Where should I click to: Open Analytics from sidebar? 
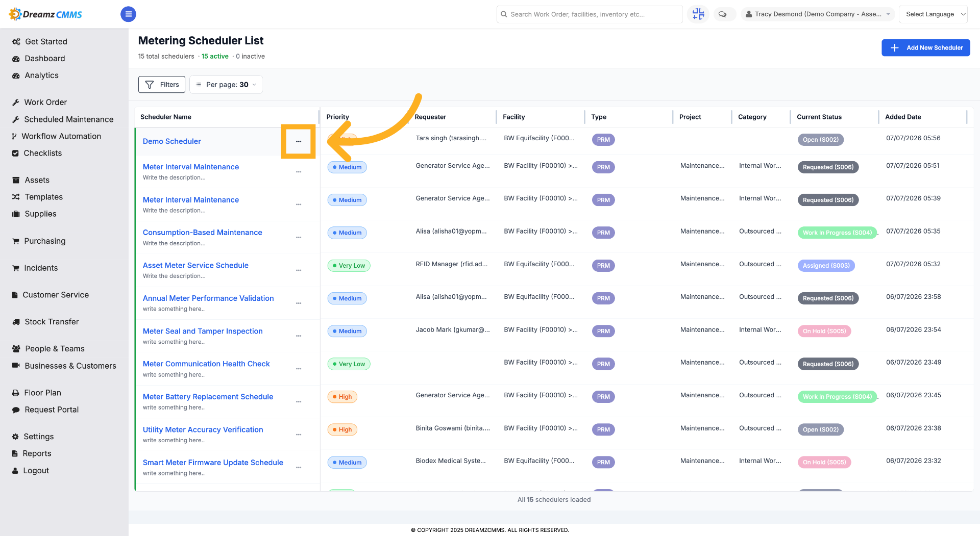[x=42, y=75]
